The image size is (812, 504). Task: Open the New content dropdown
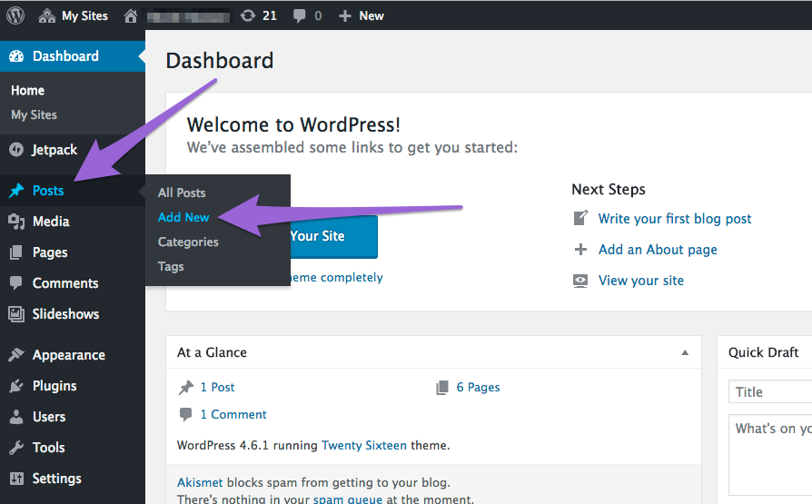click(361, 15)
